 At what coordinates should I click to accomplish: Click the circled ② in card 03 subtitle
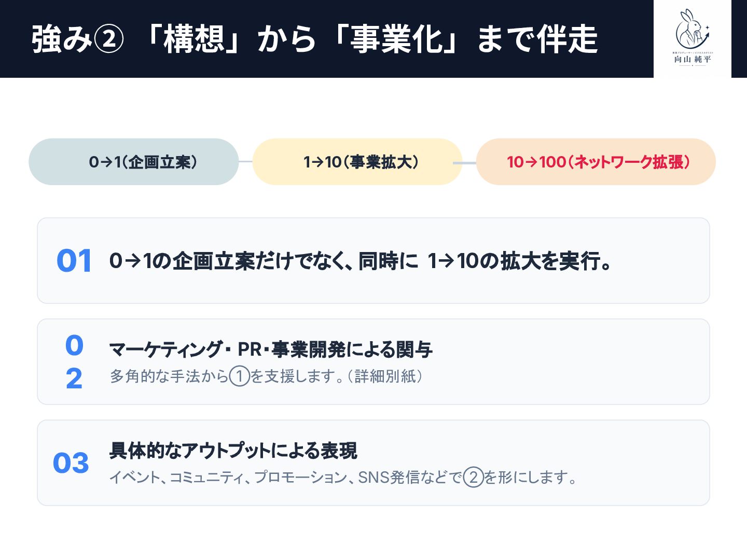point(473,477)
